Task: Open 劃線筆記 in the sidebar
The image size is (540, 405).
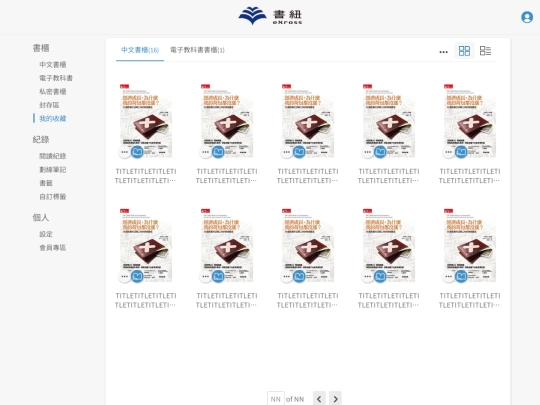Action: click(x=53, y=169)
